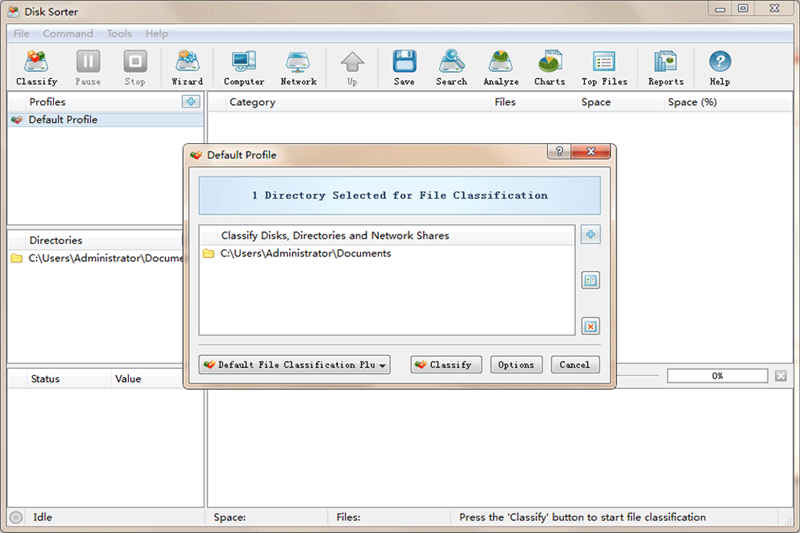Open the Tools menu

click(x=119, y=34)
